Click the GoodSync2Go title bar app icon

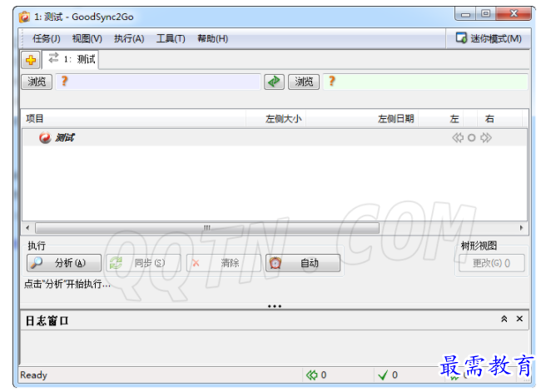24,17
